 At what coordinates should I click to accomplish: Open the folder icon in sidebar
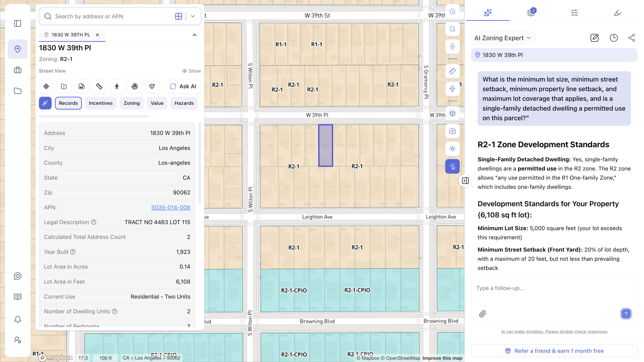coord(18,91)
